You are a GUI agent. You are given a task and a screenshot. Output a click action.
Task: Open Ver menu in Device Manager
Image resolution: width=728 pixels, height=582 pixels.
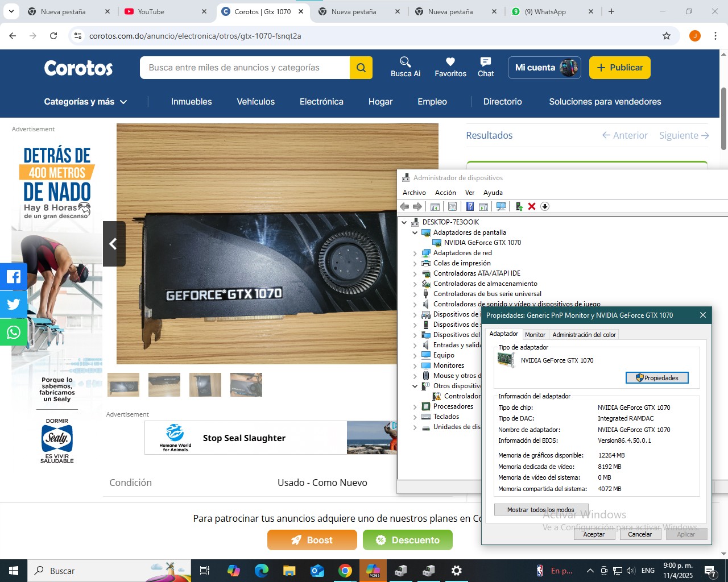(x=470, y=193)
